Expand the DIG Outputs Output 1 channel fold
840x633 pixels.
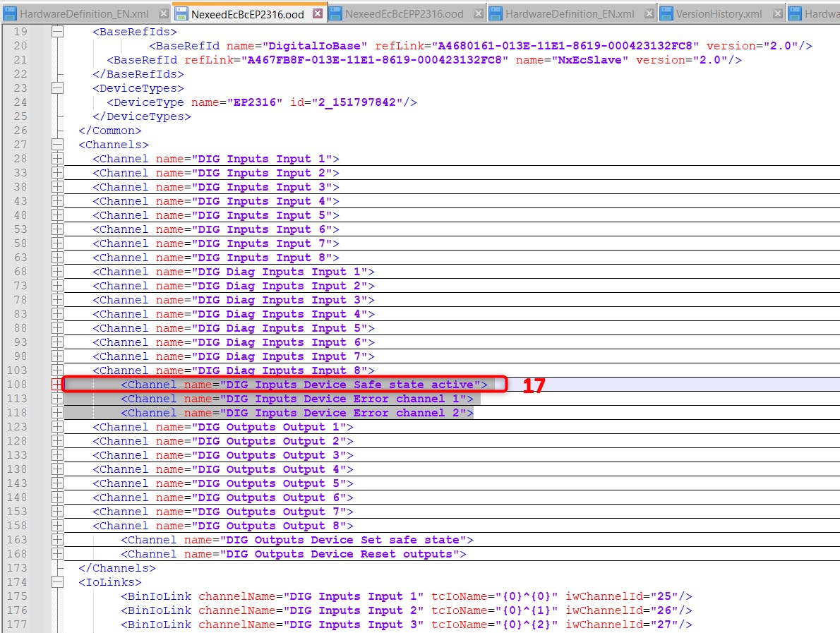pos(57,427)
